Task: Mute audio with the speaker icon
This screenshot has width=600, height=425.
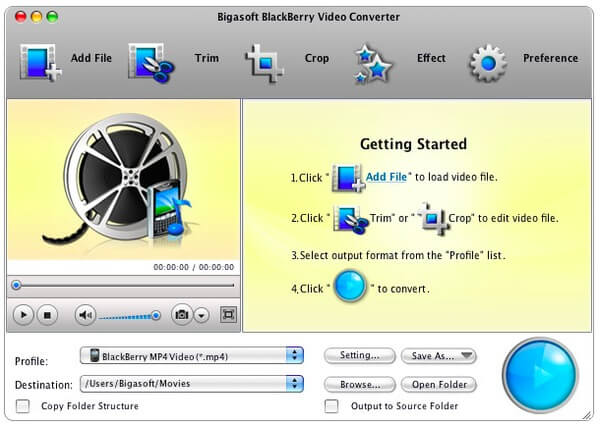Action: click(85, 315)
